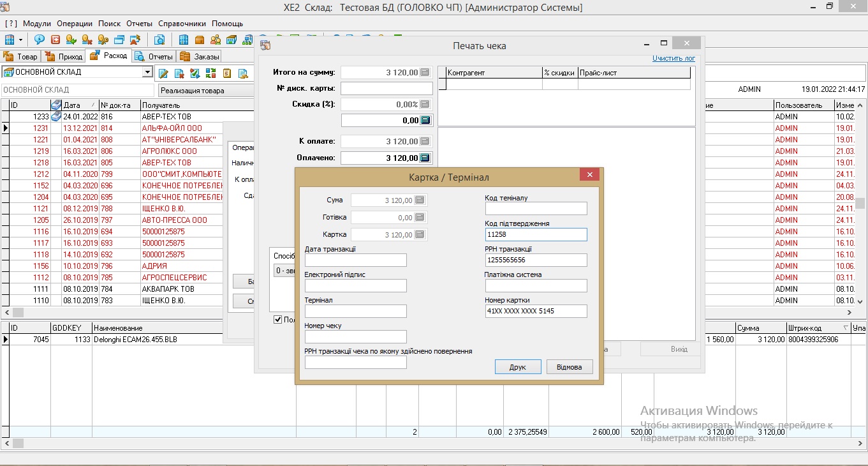The width and height of the screenshot is (868, 466).
Task: Click the Очистить лог link
Action: (673, 58)
